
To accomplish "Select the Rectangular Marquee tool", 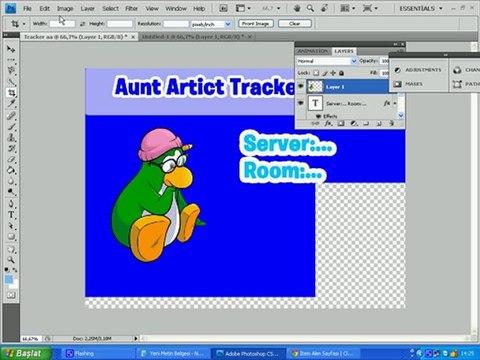I will point(11,60).
